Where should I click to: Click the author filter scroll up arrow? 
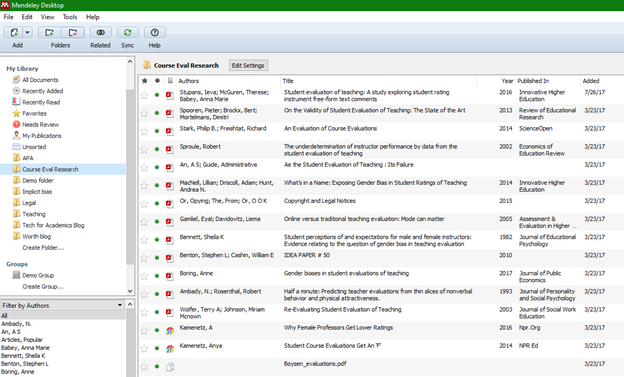pyautogui.click(x=130, y=305)
